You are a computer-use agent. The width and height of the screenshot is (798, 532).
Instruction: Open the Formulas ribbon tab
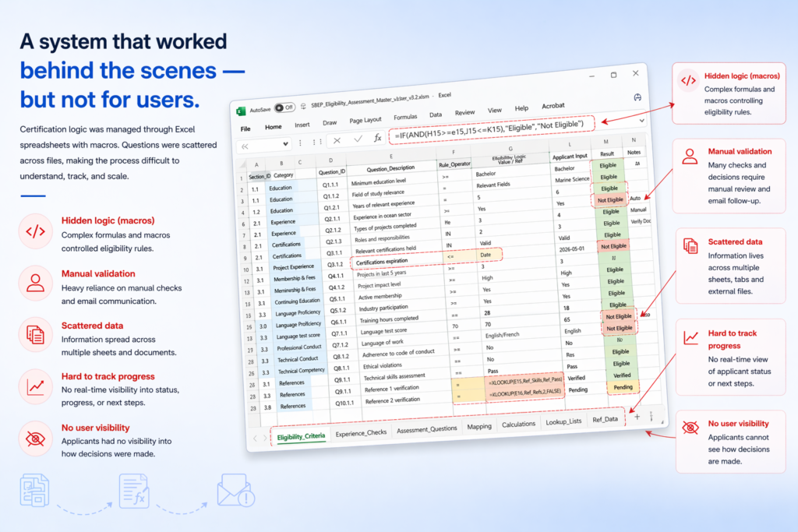405,117
